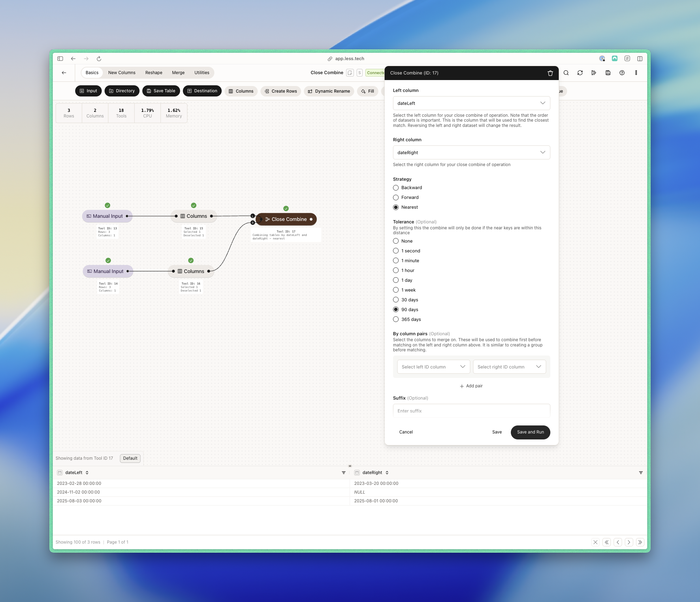Toggle the browser sidebar icon
This screenshot has width=700, height=602.
[x=60, y=59]
